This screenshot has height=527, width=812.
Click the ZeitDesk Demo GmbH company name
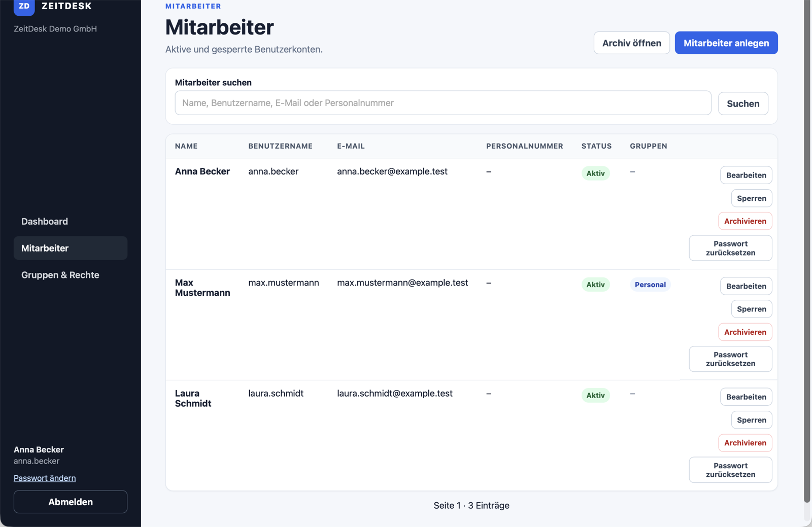[55, 29]
